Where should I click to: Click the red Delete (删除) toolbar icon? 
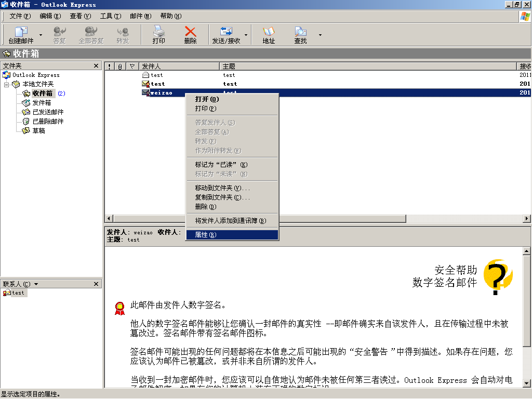[x=190, y=35]
